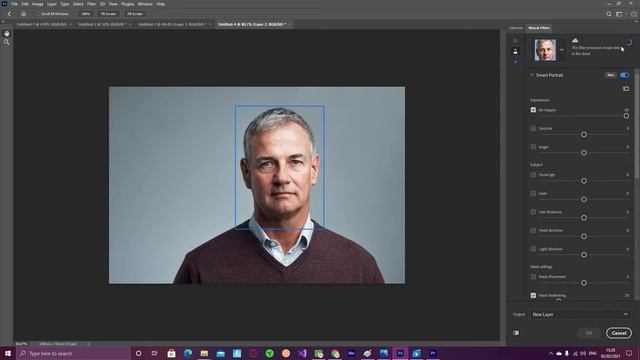This screenshot has width=640, height=360.
Task: Click the Be Happy slider handle
Action: (626, 116)
